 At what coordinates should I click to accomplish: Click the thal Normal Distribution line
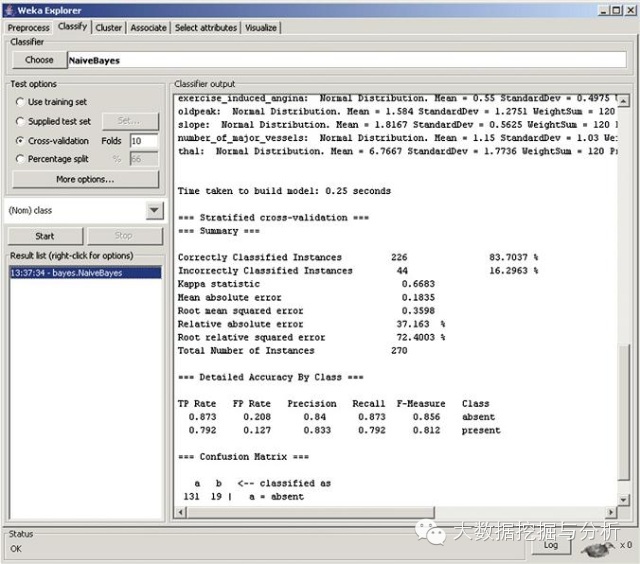tap(398, 151)
